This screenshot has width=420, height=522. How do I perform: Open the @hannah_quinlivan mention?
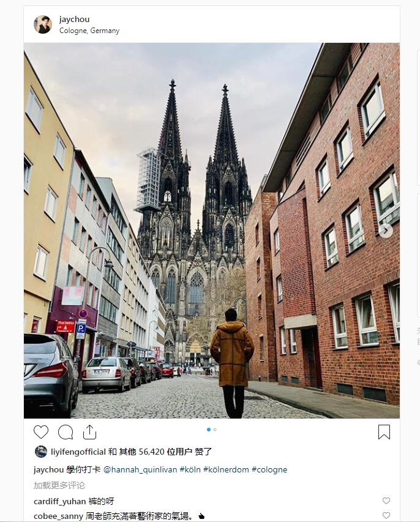[140, 470]
